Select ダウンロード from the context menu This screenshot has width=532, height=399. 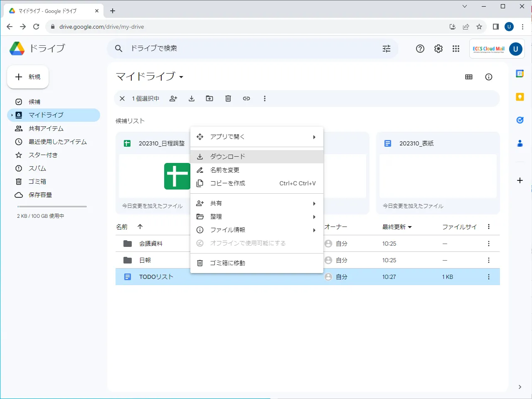point(227,157)
